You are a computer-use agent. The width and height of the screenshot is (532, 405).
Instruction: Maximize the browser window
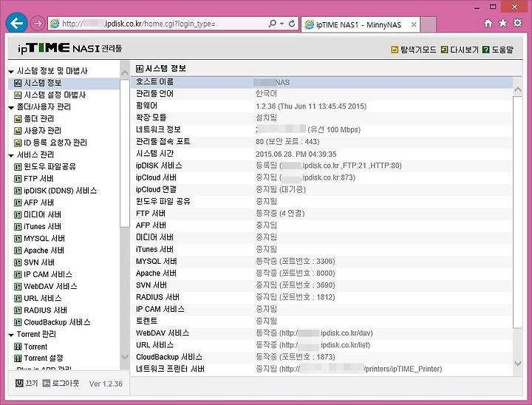point(493,7)
